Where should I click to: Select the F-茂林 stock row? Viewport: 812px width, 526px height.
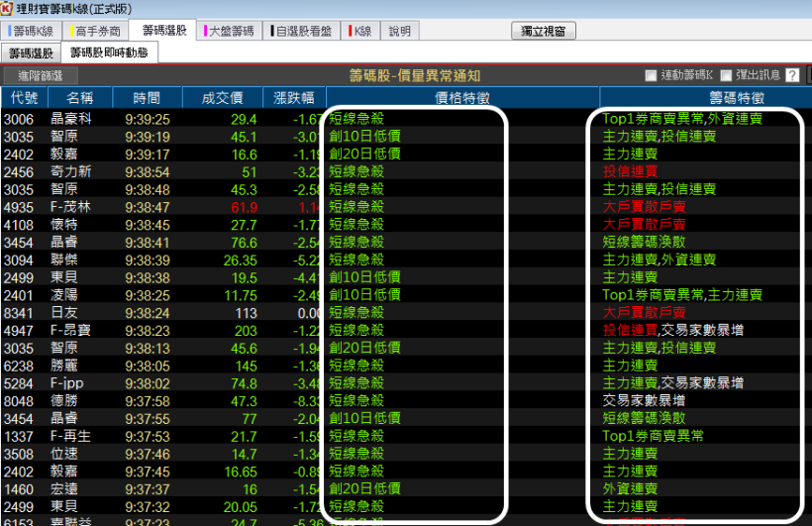pos(71,207)
